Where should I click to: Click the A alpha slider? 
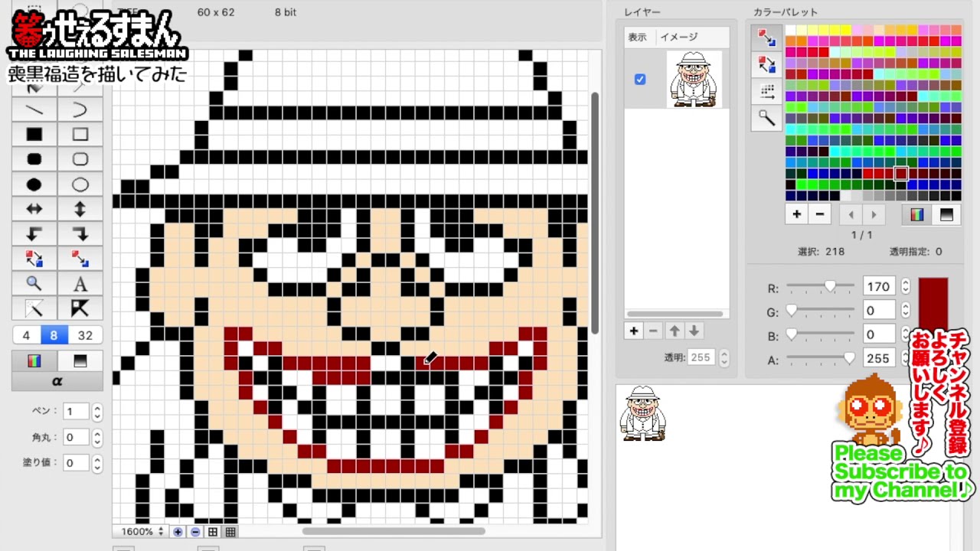[x=820, y=357]
